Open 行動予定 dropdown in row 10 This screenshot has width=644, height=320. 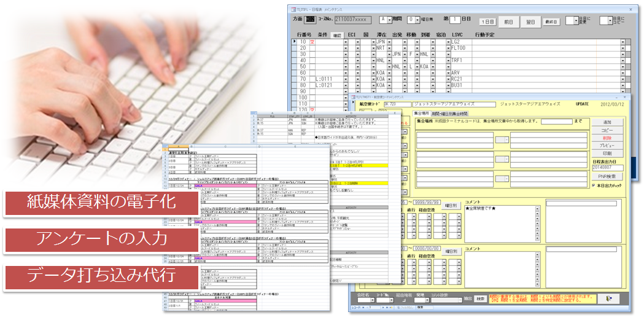pyautogui.click(x=623, y=42)
